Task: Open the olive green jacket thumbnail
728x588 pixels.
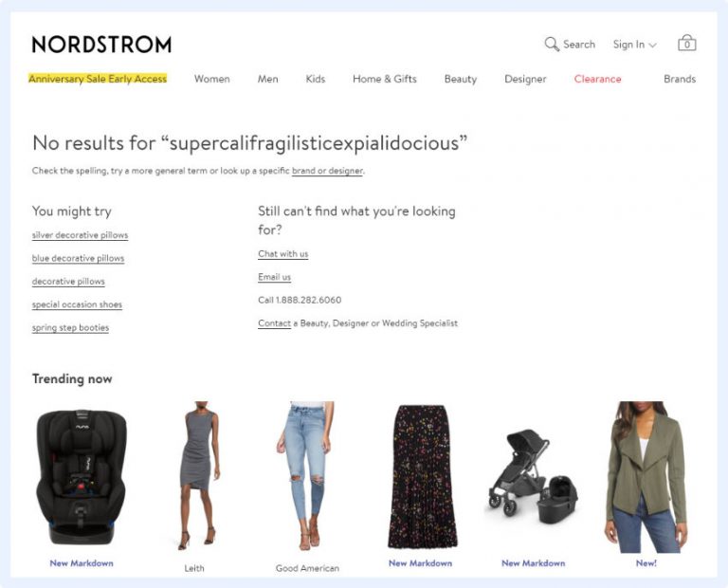Action: (646, 477)
